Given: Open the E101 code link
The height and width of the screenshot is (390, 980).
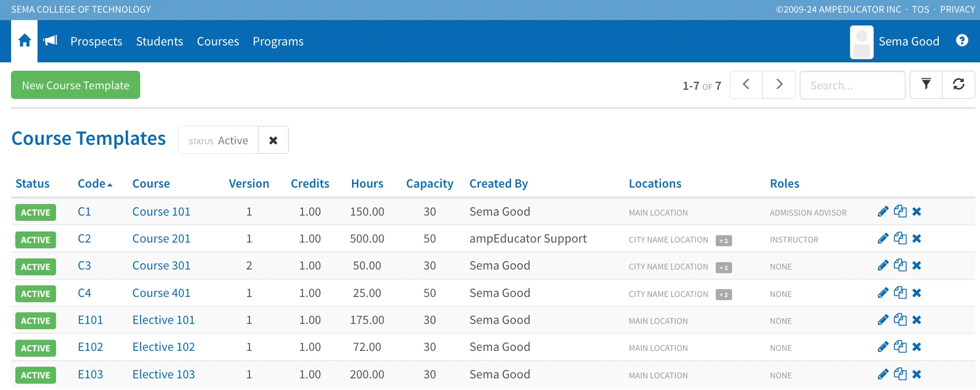Looking at the screenshot, I should click(90, 320).
